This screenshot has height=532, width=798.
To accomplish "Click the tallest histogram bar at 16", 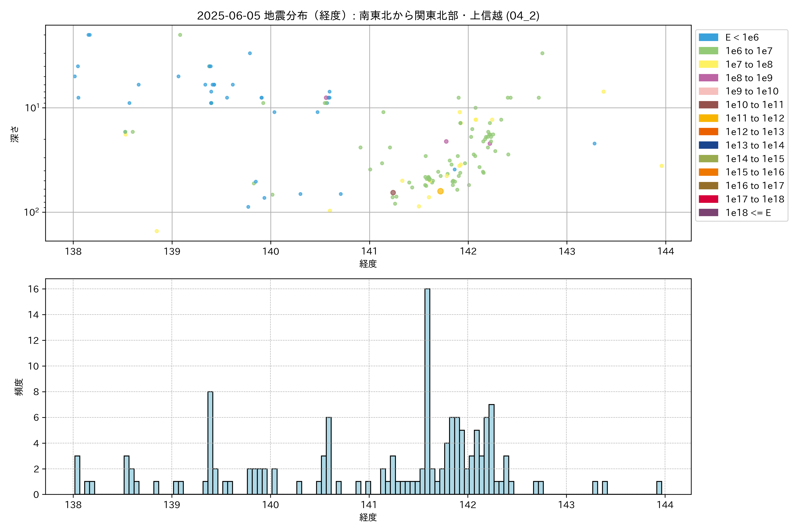I will [x=427, y=391].
